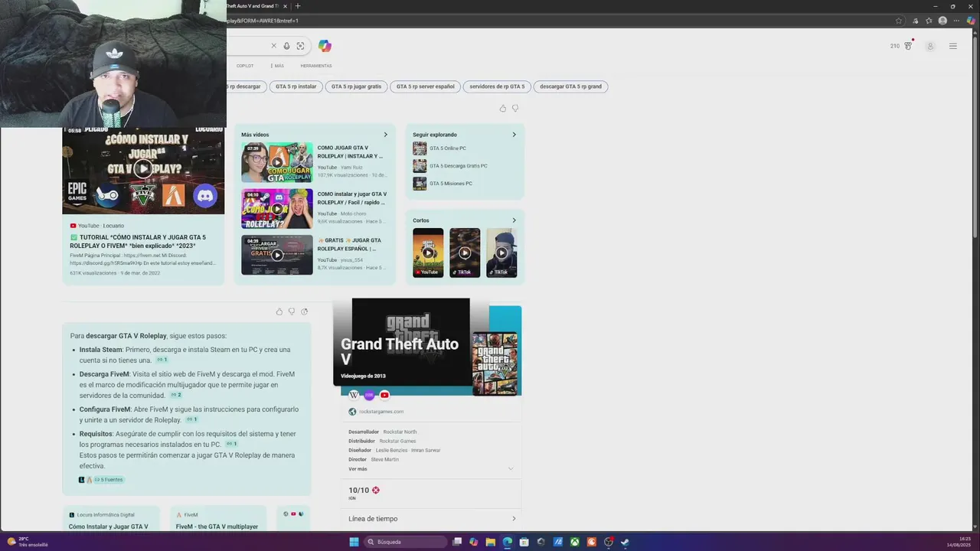Open the Xbox app from the taskbar
The image size is (980, 551).
574,542
